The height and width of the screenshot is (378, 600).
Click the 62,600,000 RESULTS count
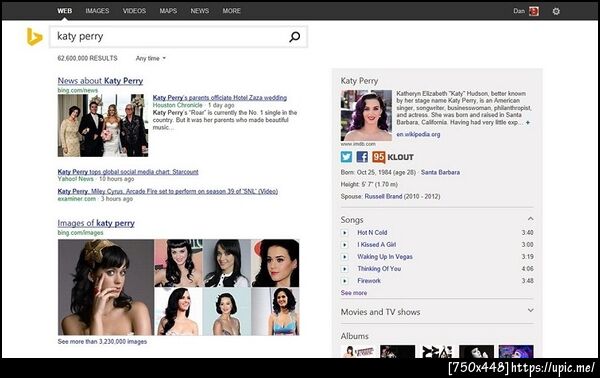click(x=88, y=58)
